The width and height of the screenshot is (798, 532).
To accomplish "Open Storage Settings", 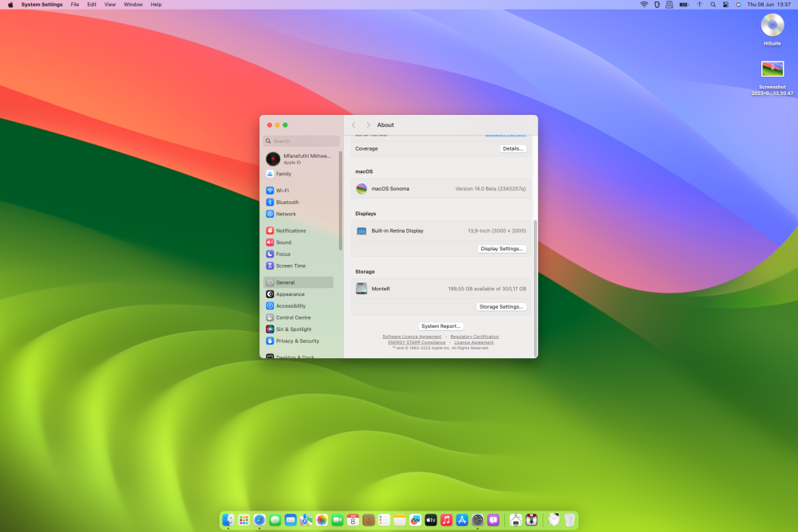I will [501, 307].
